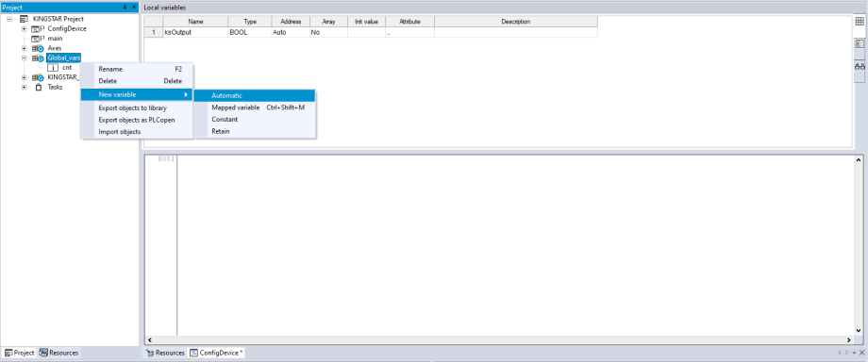This screenshot has height=362, width=868.
Task: Expand the Axes tree node
Action: click(24, 48)
